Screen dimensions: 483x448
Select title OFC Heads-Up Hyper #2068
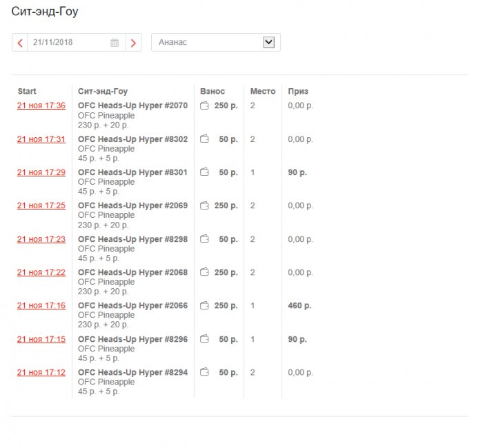point(132,272)
